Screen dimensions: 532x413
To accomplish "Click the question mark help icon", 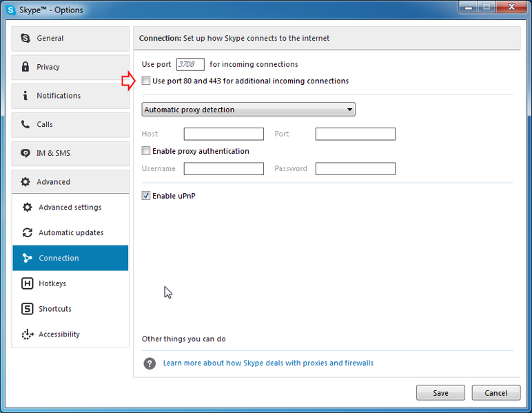I will pyautogui.click(x=149, y=363).
